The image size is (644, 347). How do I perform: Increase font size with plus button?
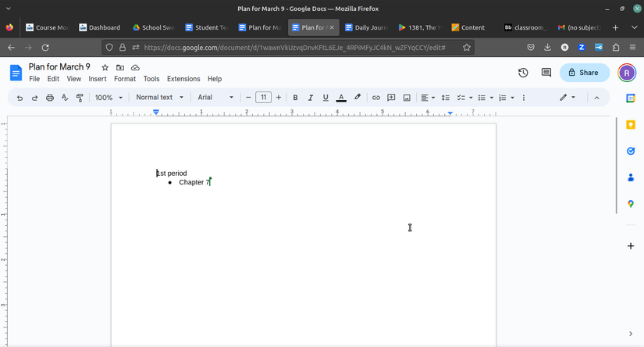coord(279,98)
